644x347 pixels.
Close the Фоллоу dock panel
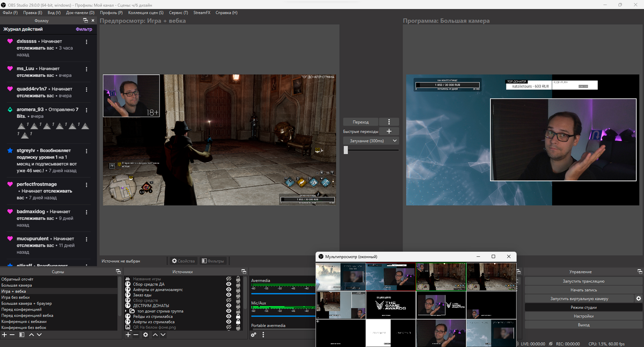(x=93, y=20)
